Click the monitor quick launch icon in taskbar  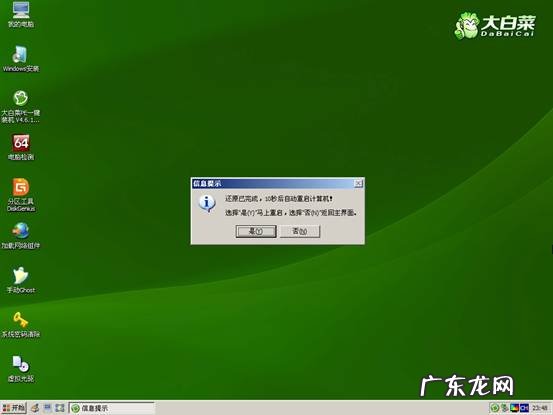(x=47, y=408)
